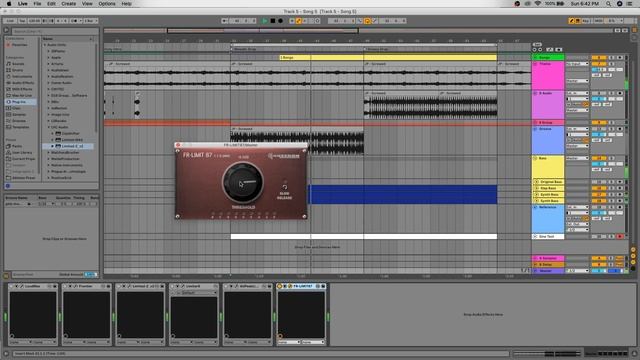This screenshot has height=360, width=640.
Task: Select the green Songs track header
Action: 548,58
